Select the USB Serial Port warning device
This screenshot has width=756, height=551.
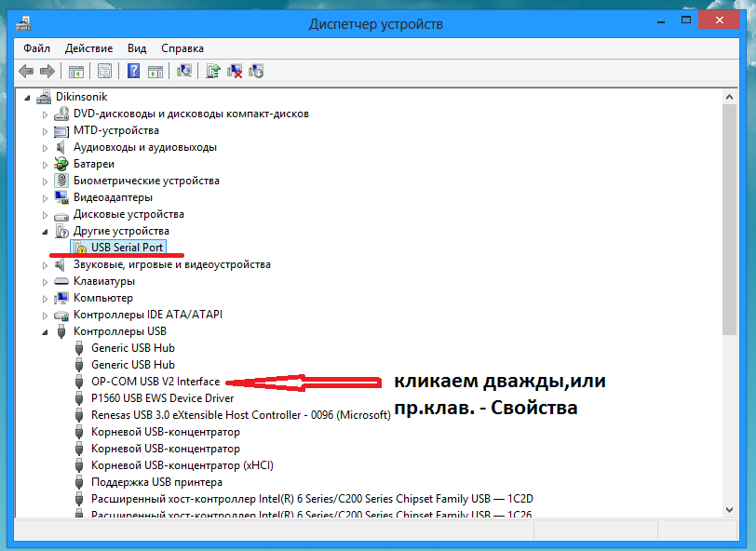click(127, 248)
